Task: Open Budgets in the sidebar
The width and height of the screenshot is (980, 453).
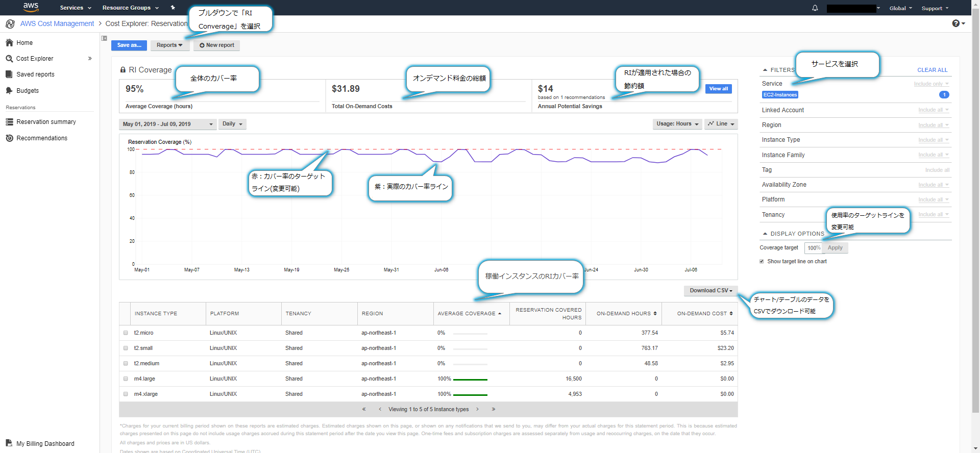Action: 28,91
